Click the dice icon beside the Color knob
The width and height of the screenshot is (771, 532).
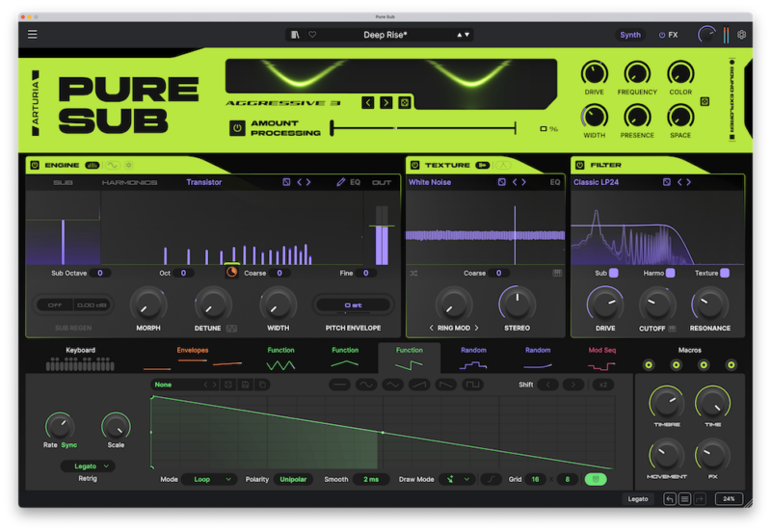705,102
